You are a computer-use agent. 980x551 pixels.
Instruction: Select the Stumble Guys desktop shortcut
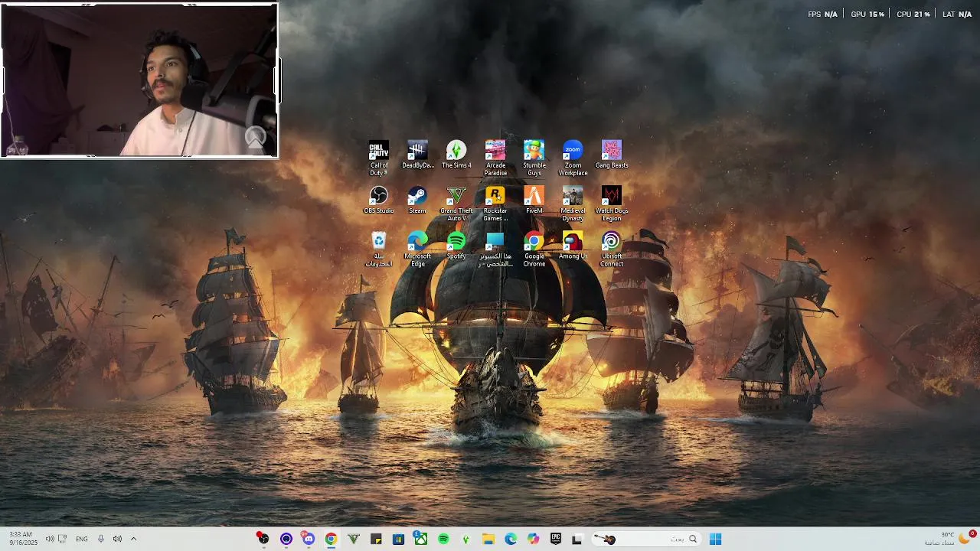[534, 158]
